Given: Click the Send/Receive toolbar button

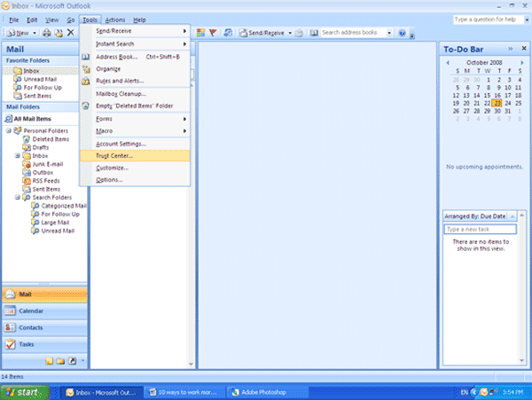Looking at the screenshot, I should [262, 33].
